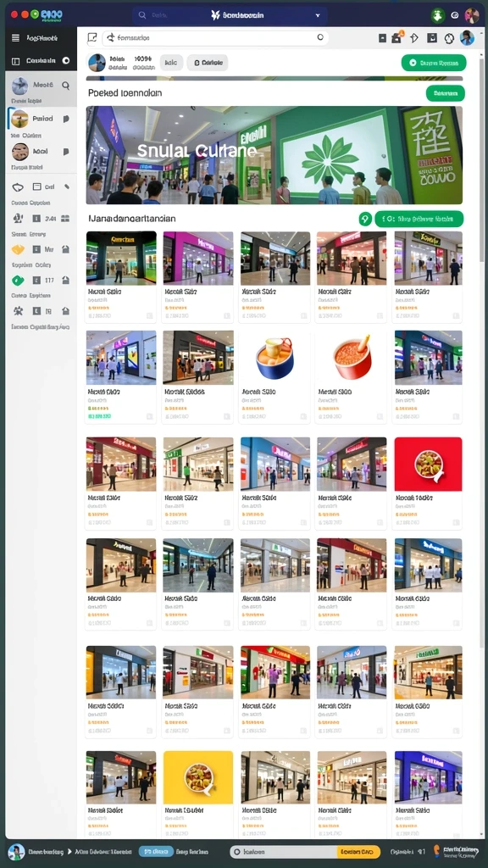Click the pencil edit icon in the sidebar
Viewport: 488px width, 868px height.
pyautogui.click(x=66, y=187)
